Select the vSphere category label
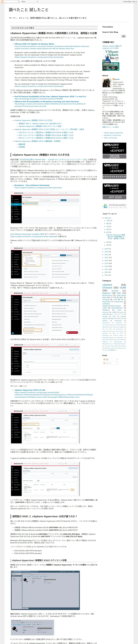 pyautogui.click(x=107, y=285)
